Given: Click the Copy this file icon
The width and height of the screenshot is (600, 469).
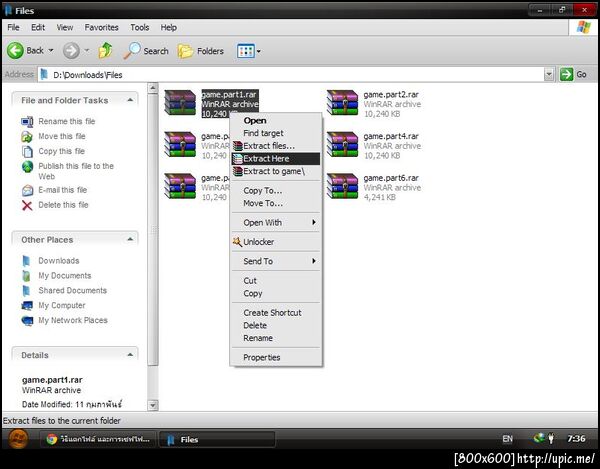Looking at the screenshot, I should 27,151.
